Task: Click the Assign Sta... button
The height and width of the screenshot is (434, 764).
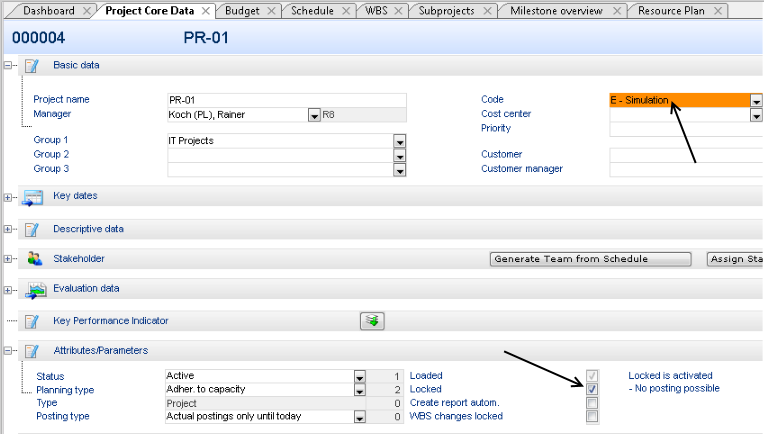Action: [x=735, y=259]
